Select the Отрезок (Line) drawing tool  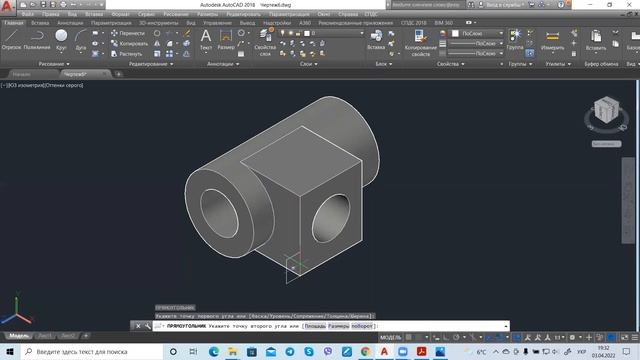point(11,40)
